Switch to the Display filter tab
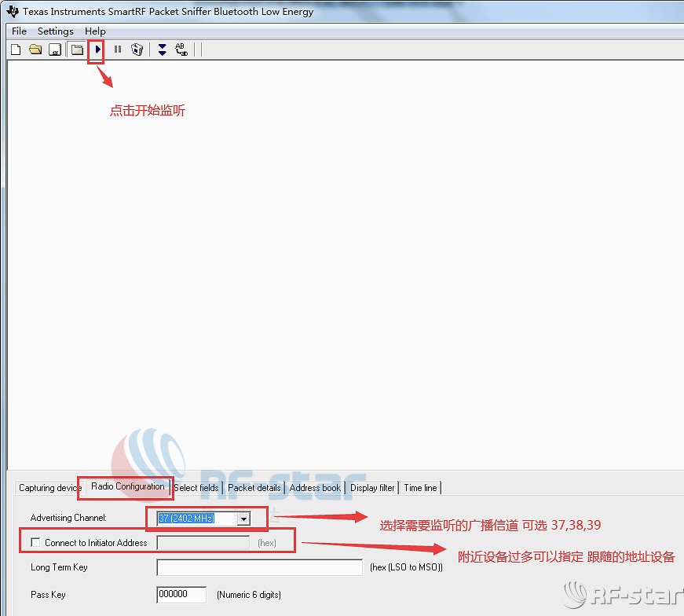Image resolution: width=684 pixels, height=616 pixels. pyautogui.click(x=372, y=488)
